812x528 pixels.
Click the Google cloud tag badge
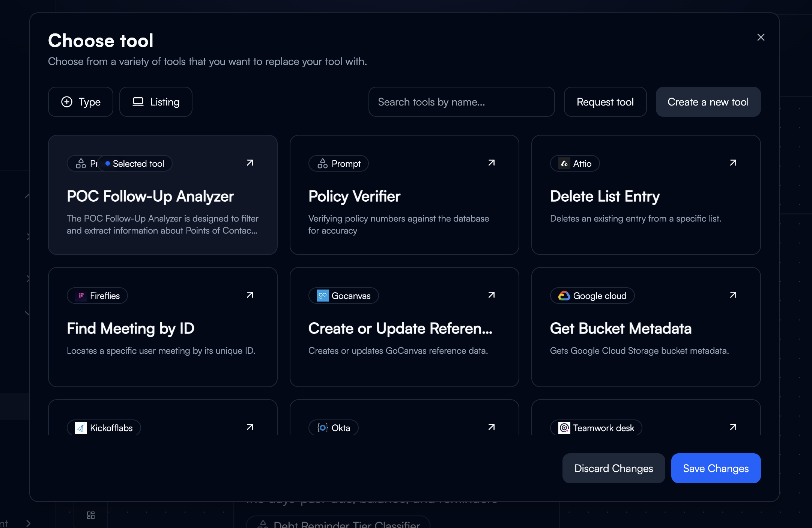point(592,296)
